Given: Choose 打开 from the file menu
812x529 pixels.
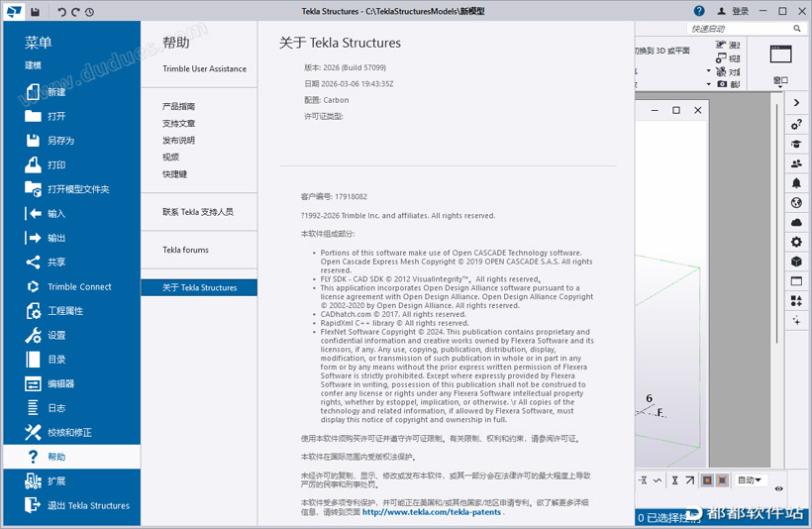Looking at the screenshot, I should 72,116.
